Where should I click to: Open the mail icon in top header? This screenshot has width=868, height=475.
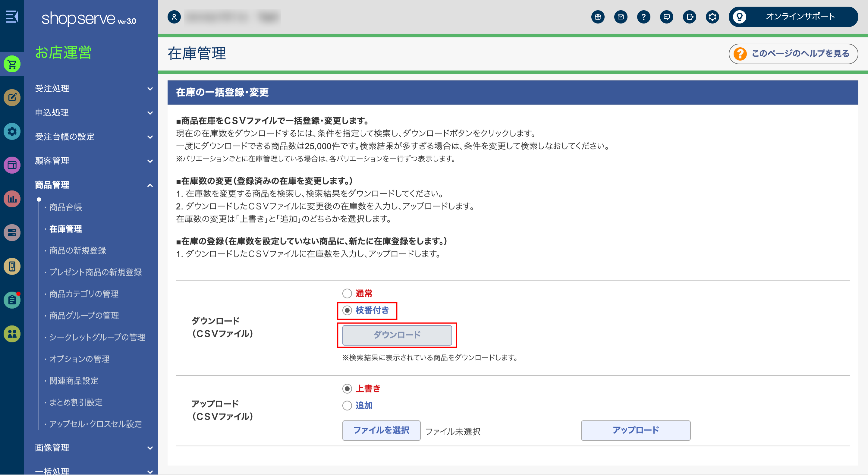click(621, 17)
